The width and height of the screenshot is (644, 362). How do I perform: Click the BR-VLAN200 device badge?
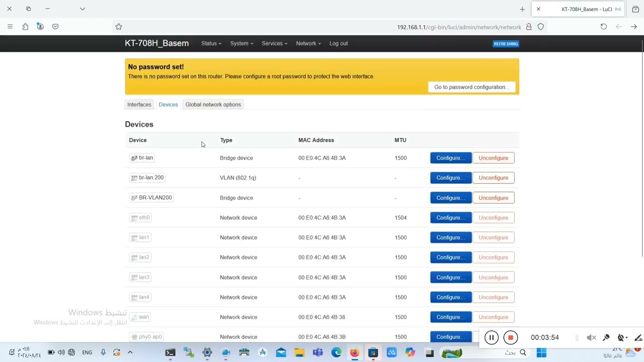click(151, 198)
